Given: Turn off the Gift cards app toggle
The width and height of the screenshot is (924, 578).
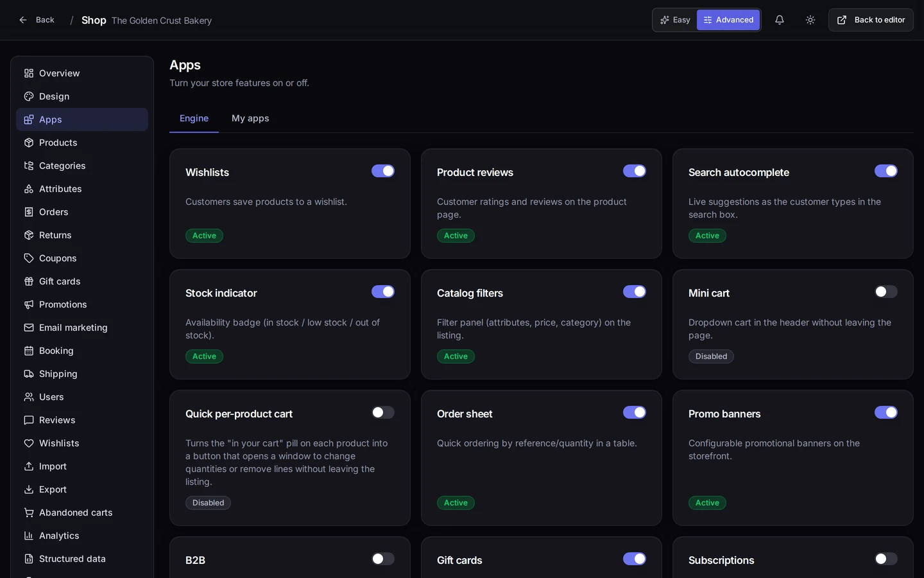Looking at the screenshot, I should click(x=635, y=559).
